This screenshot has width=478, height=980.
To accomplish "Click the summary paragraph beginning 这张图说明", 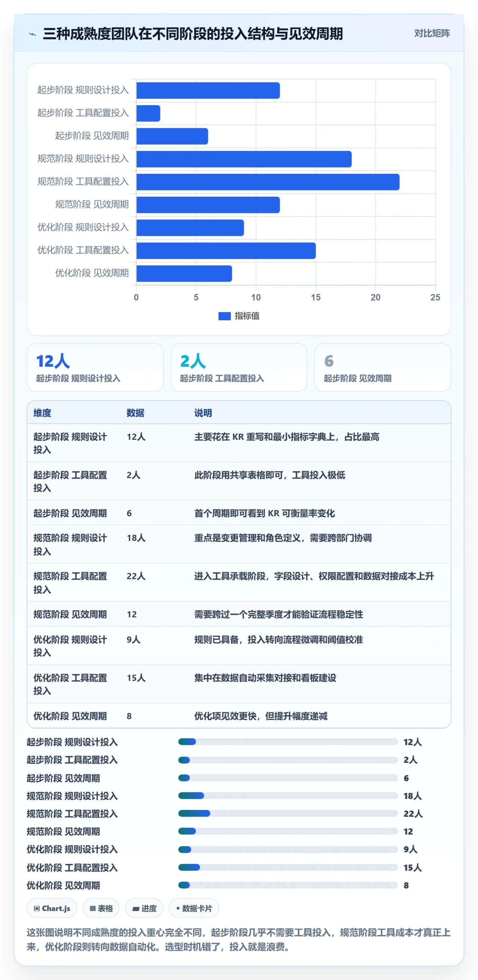I will 238,939.
